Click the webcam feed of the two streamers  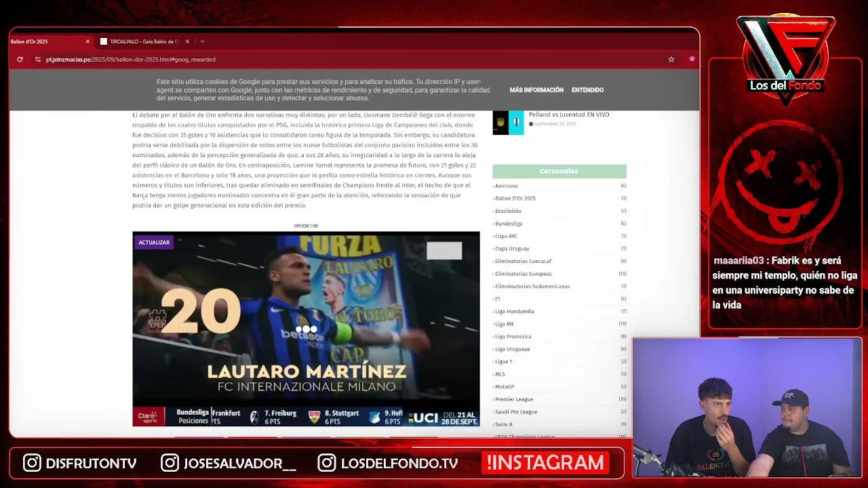(747, 408)
